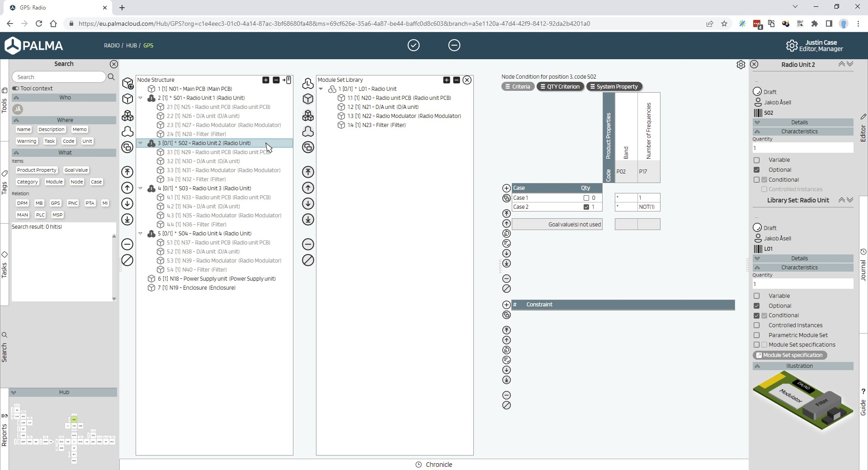Expand the S03 Radio Unit 3 tree node
This screenshot has width=868, height=470.
tap(141, 188)
